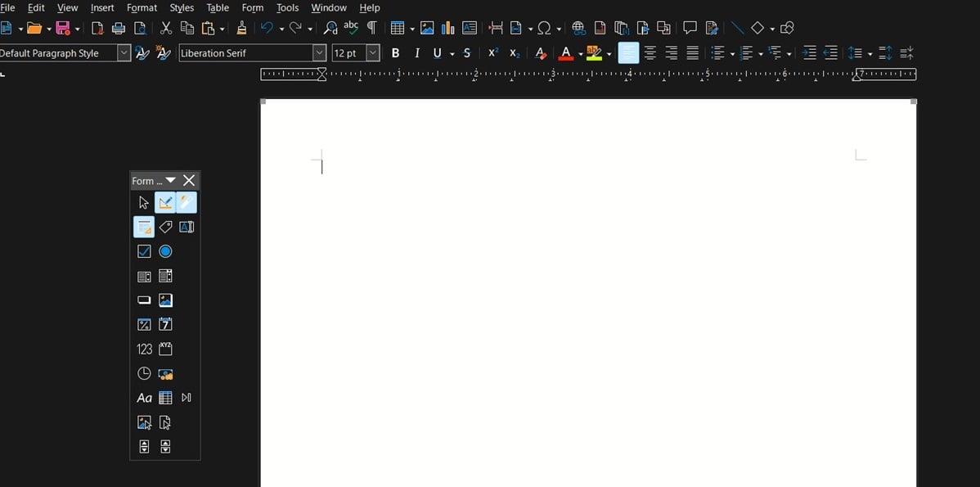Insert a hyperlink
Image resolution: width=980 pixels, height=487 pixels.
(x=578, y=28)
